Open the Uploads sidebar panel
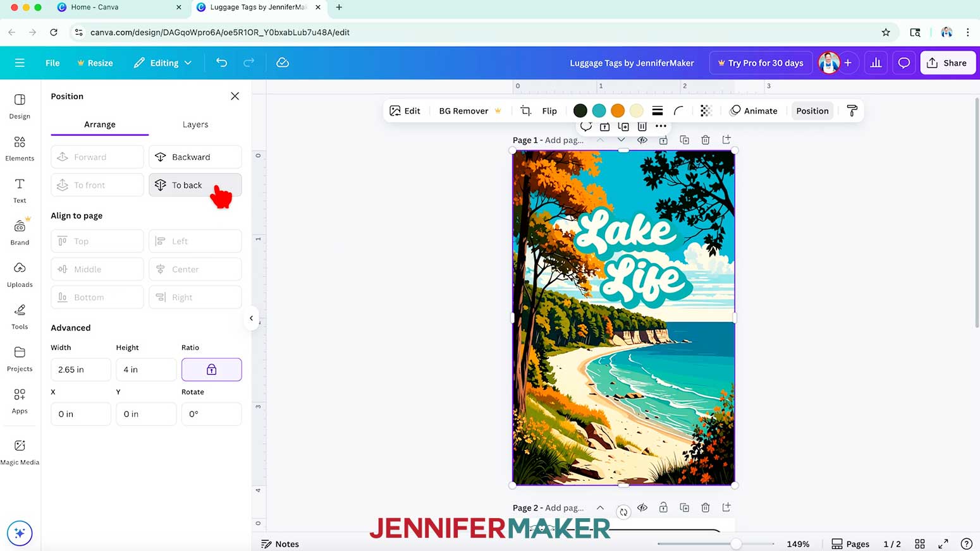The height and width of the screenshot is (551, 980). 20,274
